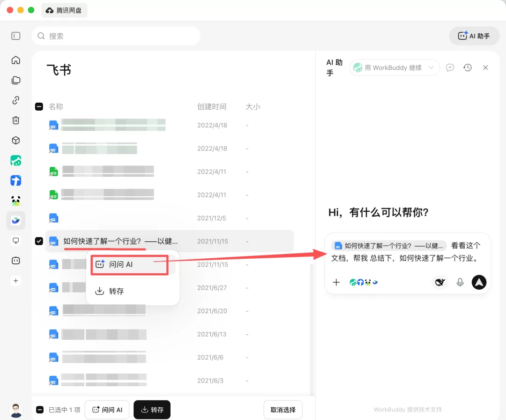This screenshot has height=420, width=506.
Task: Toggle the select-all checkbox beside 名称
Action: click(x=39, y=106)
